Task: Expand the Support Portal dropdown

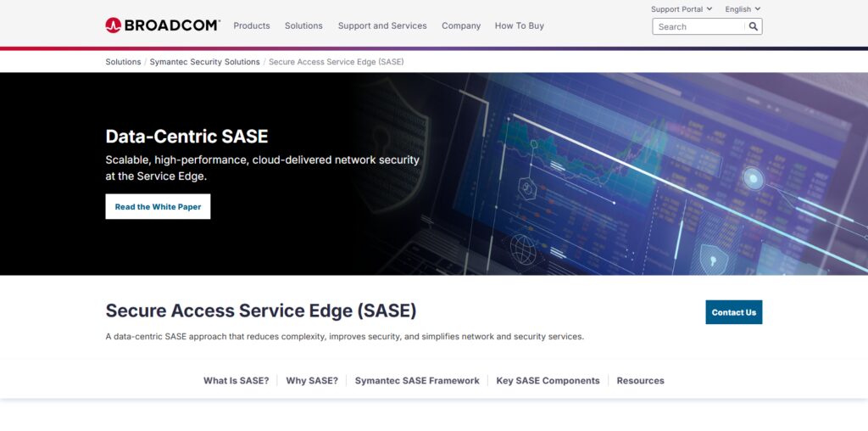Action: click(x=682, y=8)
